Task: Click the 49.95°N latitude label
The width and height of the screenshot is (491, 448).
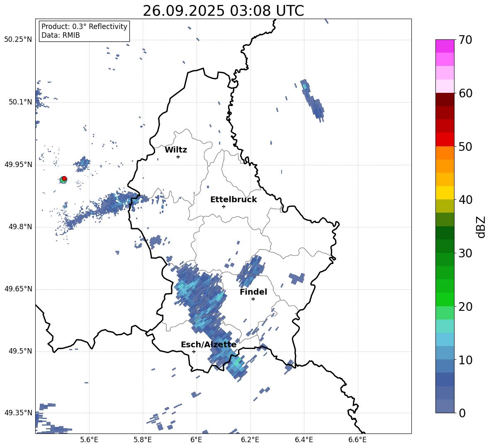Action: coord(18,165)
